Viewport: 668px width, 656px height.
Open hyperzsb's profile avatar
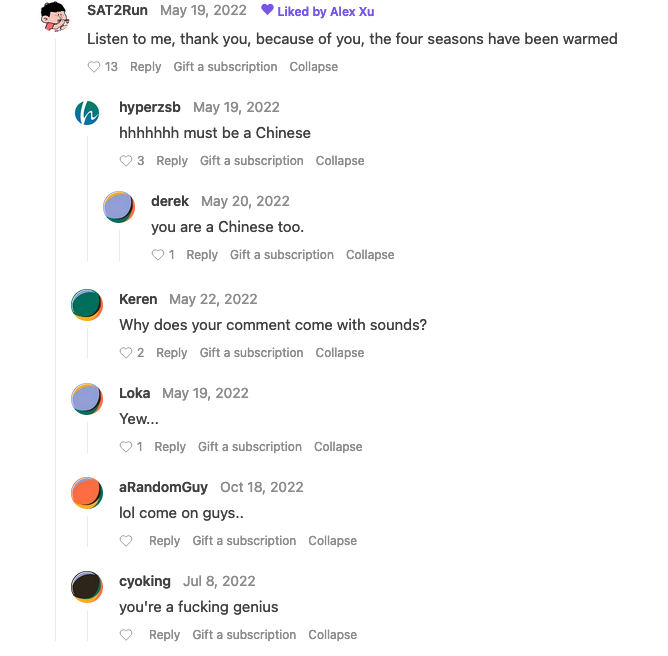(87, 113)
